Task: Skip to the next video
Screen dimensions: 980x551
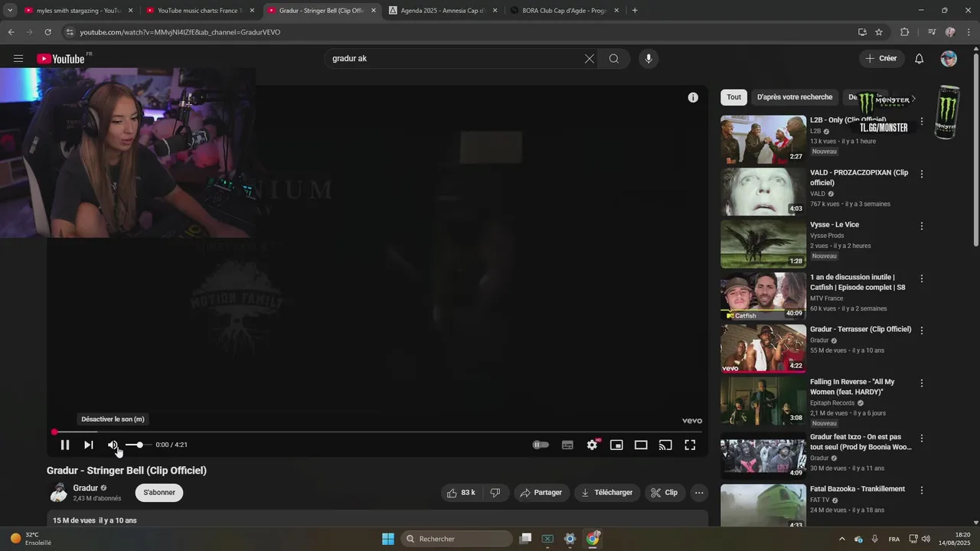Action: tap(89, 445)
